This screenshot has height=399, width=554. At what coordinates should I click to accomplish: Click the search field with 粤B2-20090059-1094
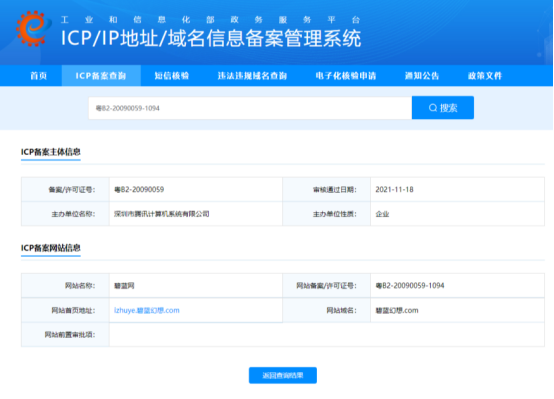250,108
